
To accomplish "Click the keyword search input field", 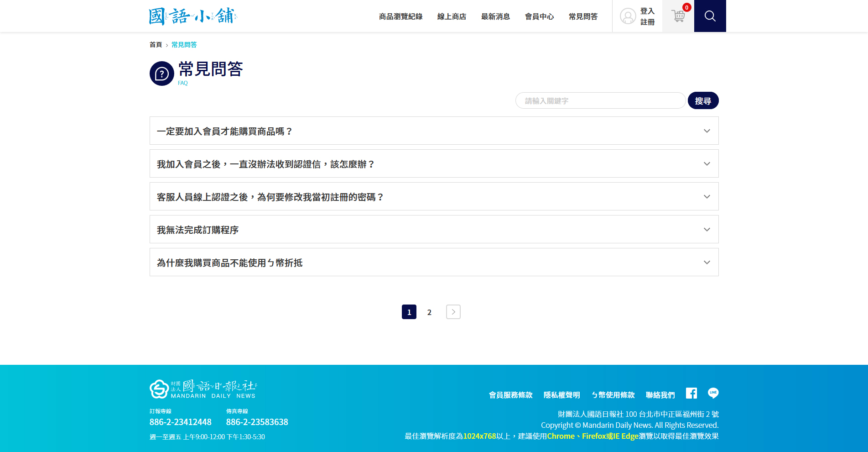I will point(600,100).
